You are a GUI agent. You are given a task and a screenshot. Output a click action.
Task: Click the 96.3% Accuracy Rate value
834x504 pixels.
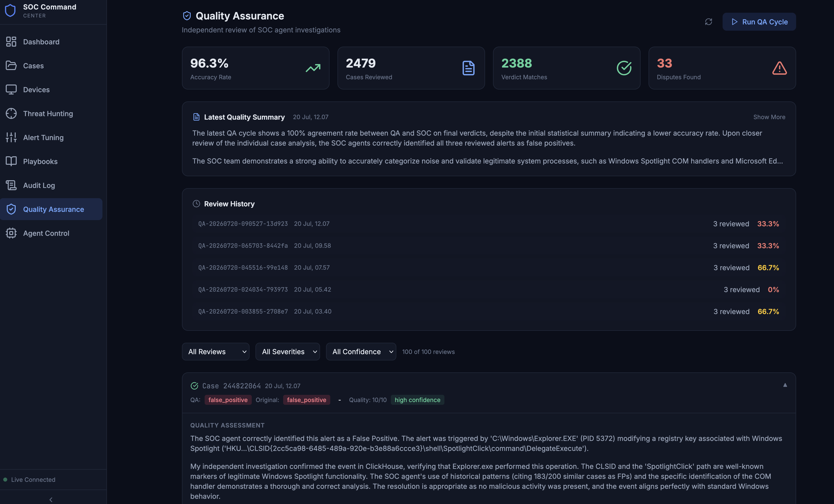(x=209, y=63)
